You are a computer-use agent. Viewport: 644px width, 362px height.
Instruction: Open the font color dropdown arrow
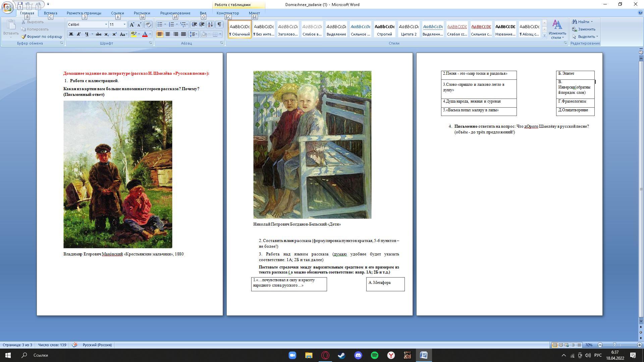(x=150, y=34)
